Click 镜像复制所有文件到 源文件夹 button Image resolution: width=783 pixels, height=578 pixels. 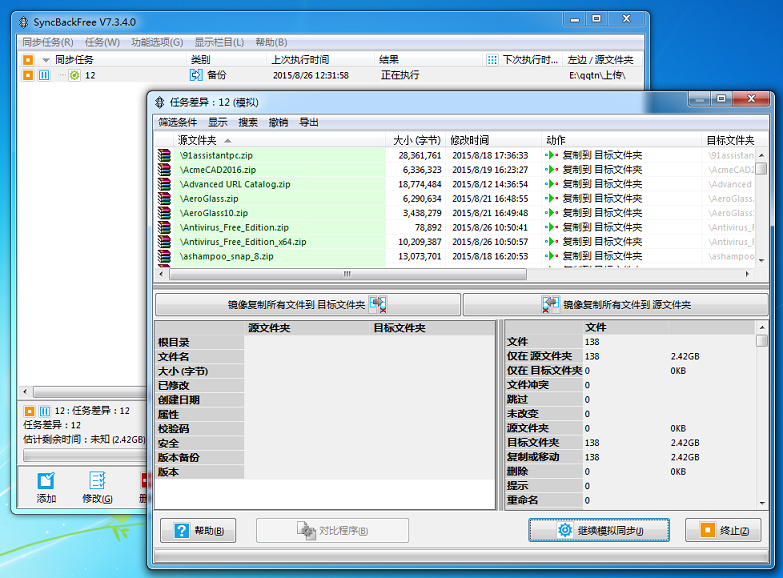point(616,305)
